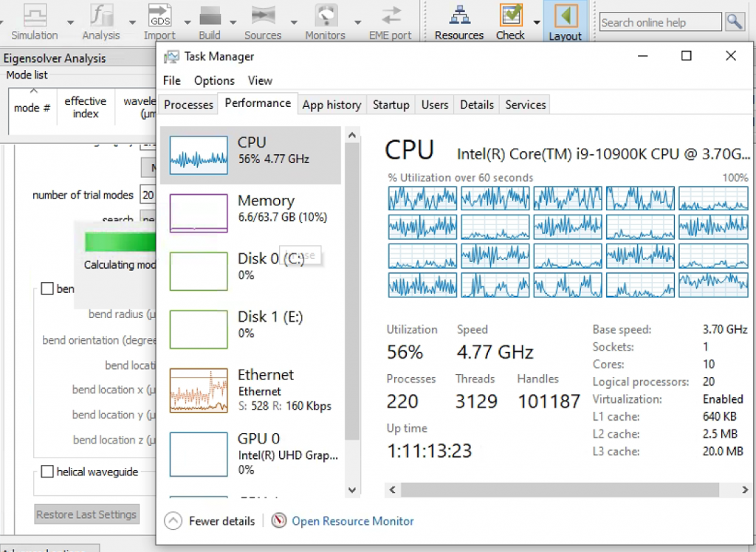Screen dimensions: 756x552
Task: Click the Logical processors label
Action: (641, 382)
